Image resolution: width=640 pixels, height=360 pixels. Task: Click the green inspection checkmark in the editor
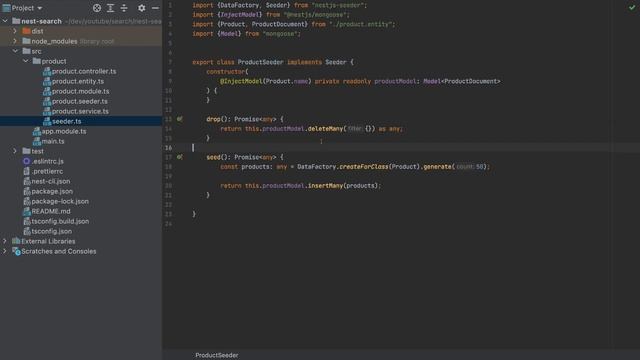pos(632,7)
